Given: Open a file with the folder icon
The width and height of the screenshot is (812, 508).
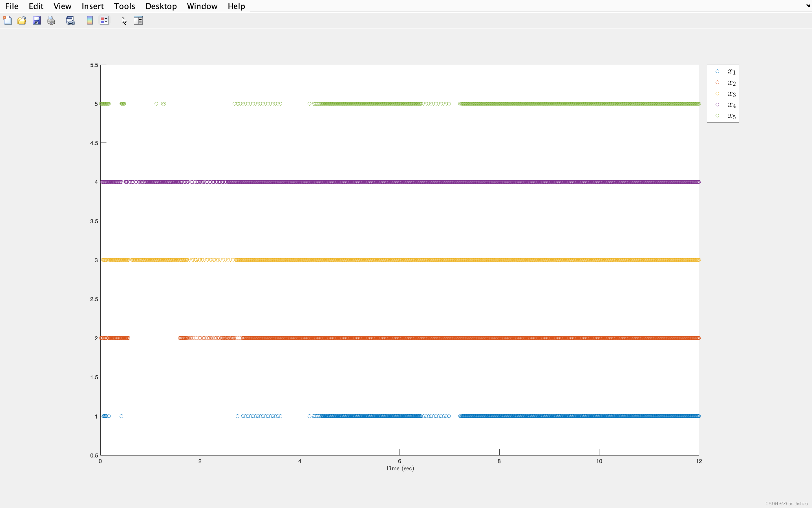Looking at the screenshot, I should 22,21.
